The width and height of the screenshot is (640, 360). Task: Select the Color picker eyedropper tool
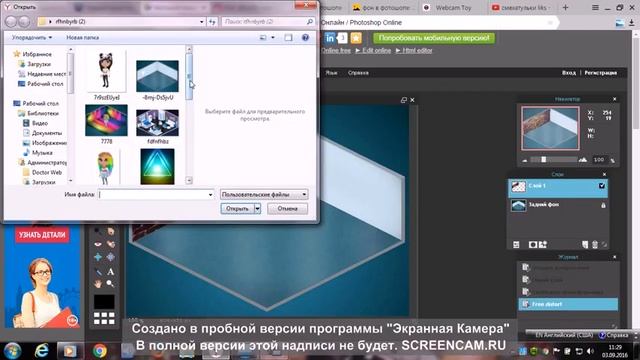click(x=98, y=272)
